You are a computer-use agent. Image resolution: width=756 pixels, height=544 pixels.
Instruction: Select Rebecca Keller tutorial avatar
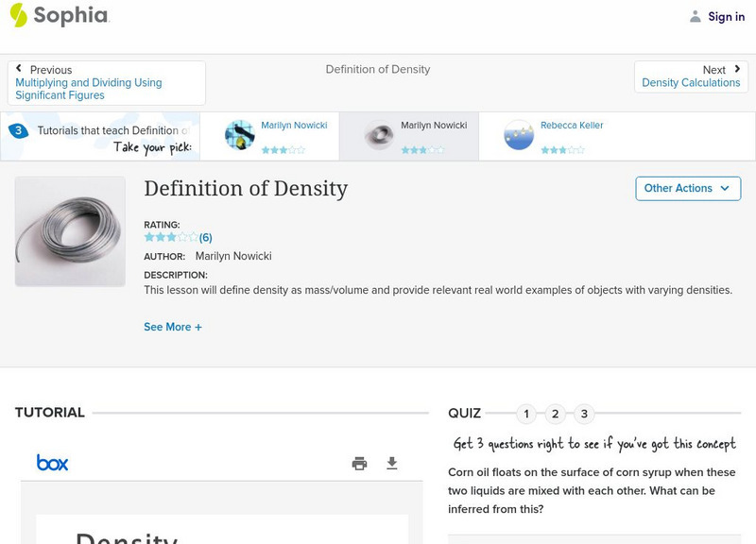(519, 136)
